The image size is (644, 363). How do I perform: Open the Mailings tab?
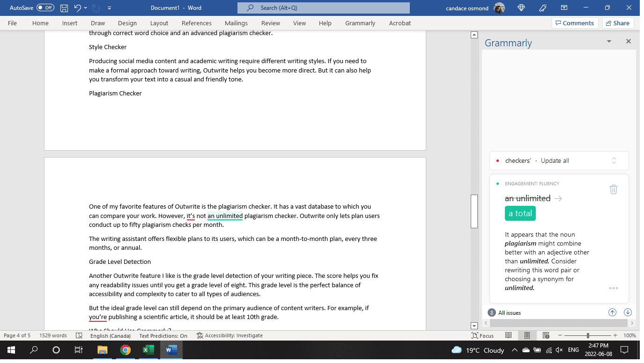236,22
